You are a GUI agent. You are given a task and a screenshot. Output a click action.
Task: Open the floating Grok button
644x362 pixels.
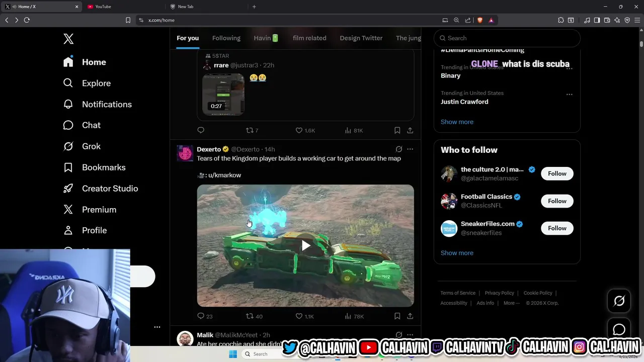619,301
